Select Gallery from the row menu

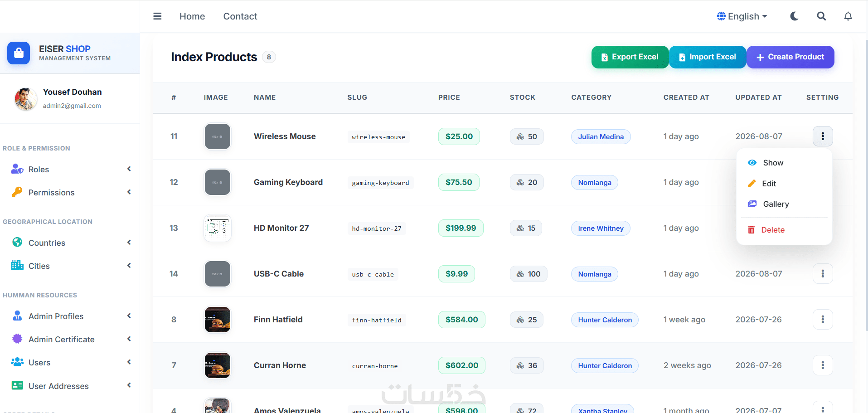[x=784, y=204]
